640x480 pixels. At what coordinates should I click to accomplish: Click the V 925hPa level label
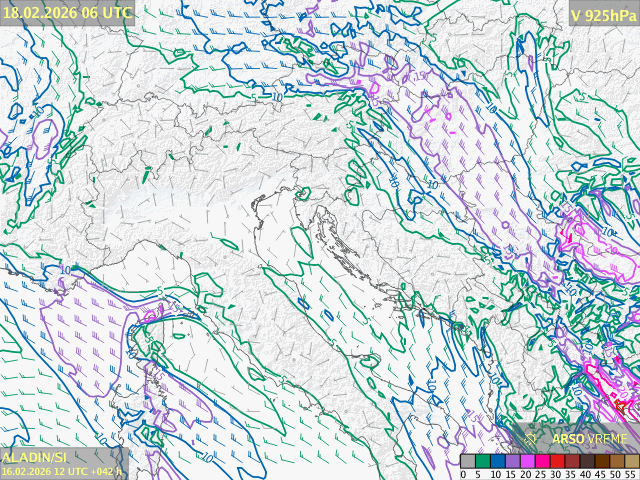point(602,15)
